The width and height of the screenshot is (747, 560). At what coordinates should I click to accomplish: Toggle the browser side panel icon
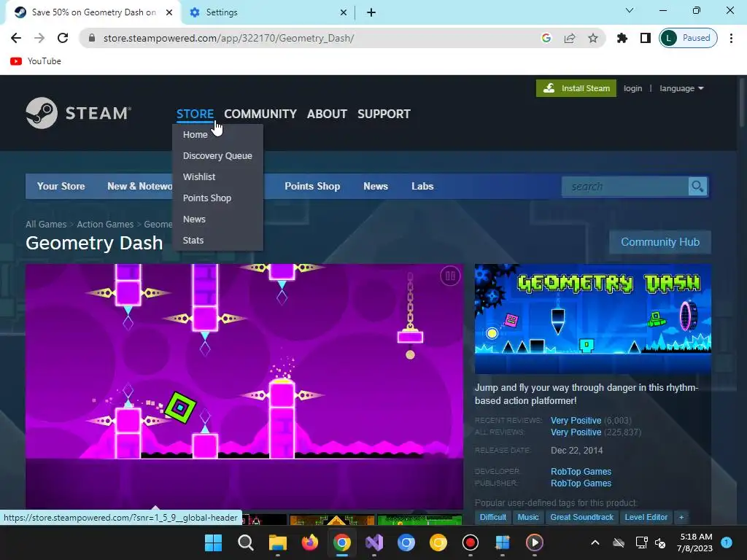click(645, 38)
